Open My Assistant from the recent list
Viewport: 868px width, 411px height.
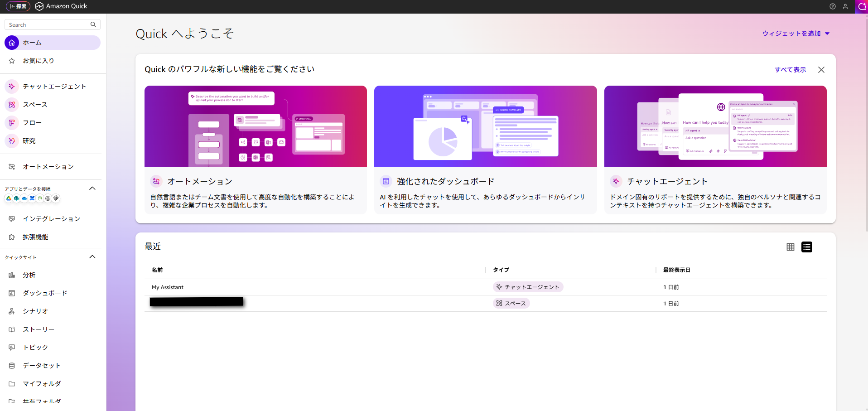[168, 287]
